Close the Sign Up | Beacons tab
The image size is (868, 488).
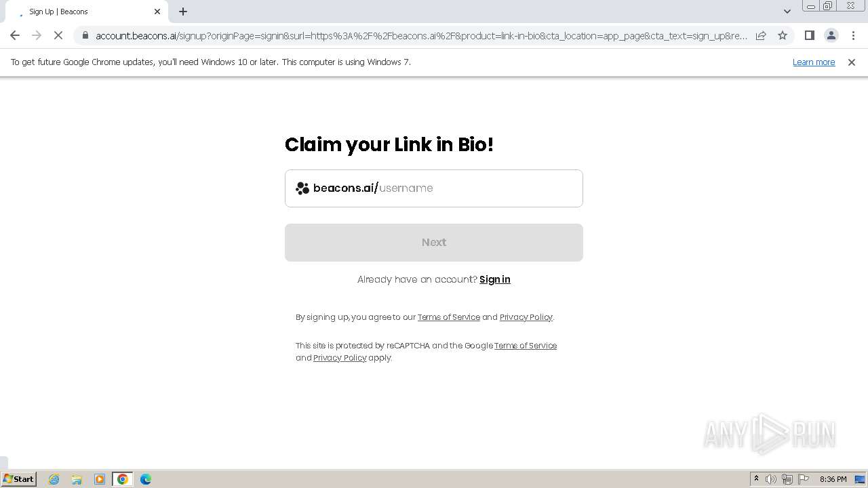coord(157,12)
